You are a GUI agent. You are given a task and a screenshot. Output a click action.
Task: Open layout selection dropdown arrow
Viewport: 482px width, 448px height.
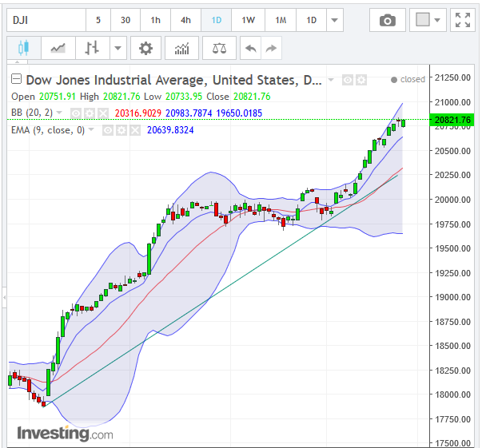pos(437,20)
